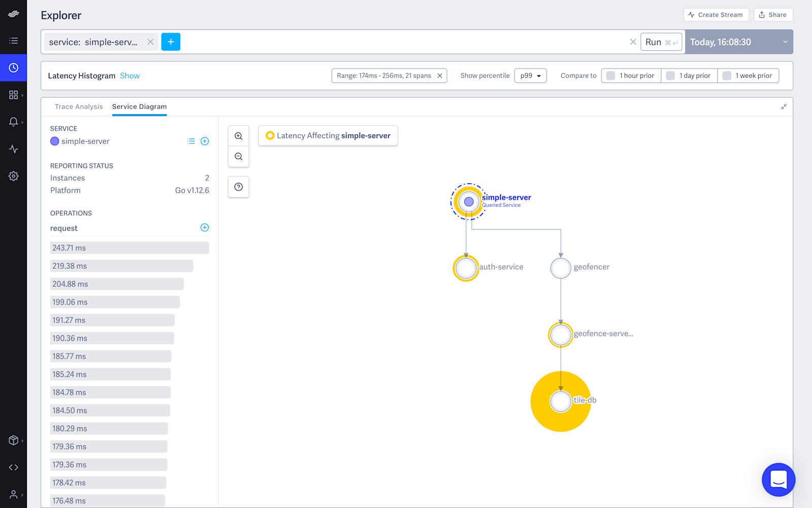
Task: Open the 219.38 ms span
Action: (x=122, y=266)
